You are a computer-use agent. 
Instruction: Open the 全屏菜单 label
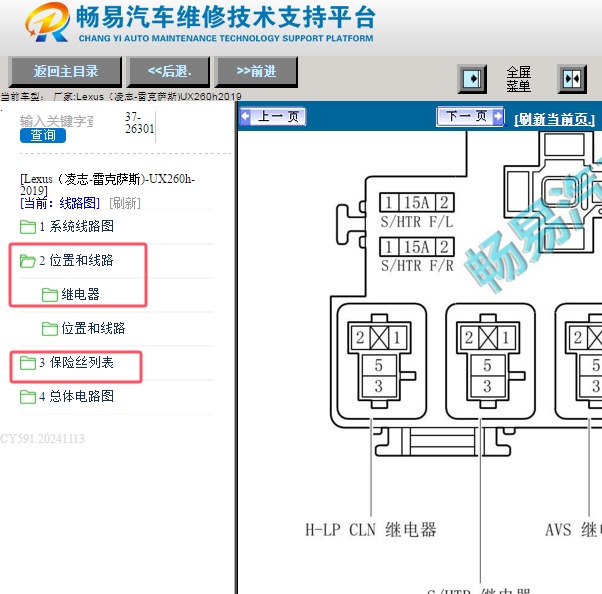[518, 79]
